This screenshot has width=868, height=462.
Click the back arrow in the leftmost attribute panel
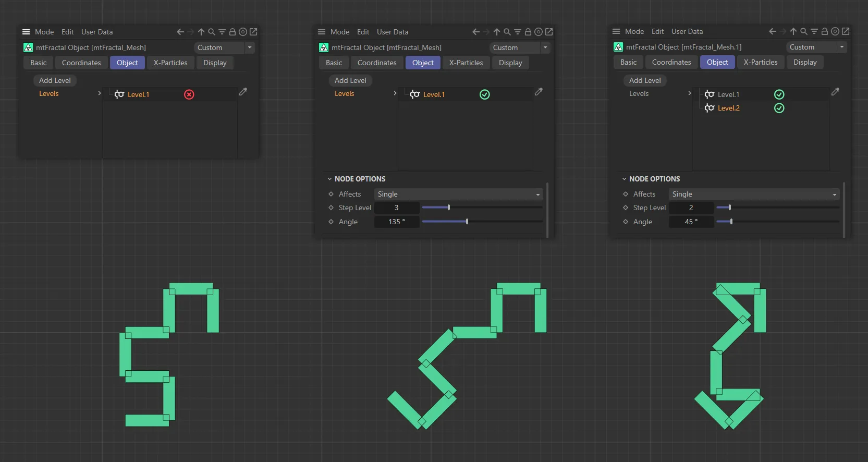coord(180,32)
